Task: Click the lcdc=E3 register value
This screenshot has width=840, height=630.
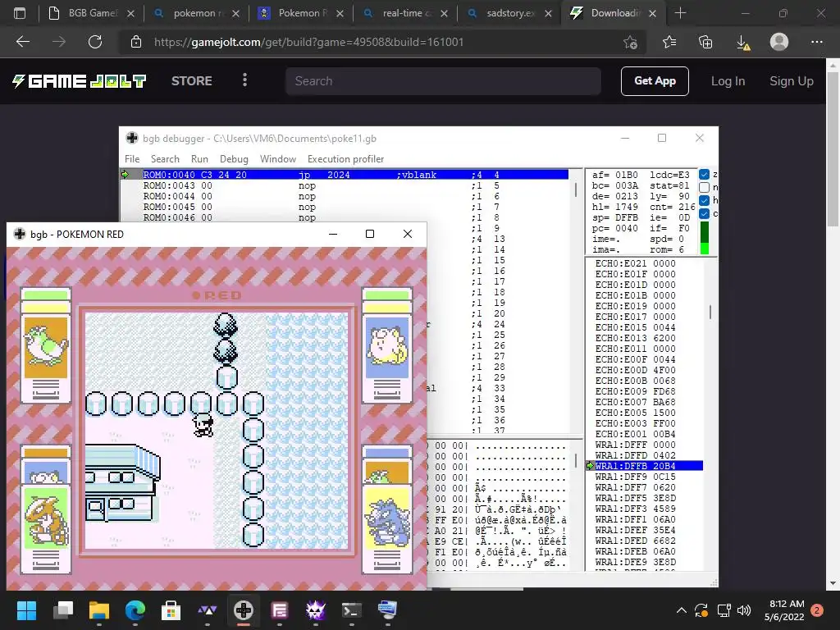Action: pyautogui.click(x=669, y=175)
